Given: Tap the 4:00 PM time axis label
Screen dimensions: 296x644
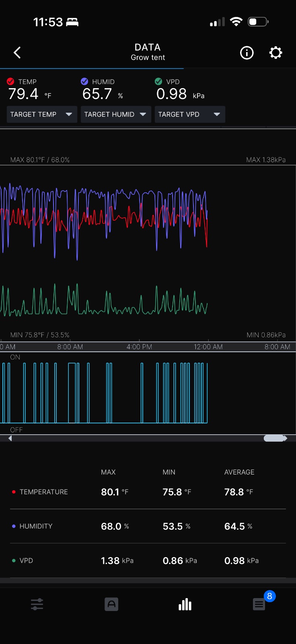Looking at the screenshot, I should pos(139,347).
